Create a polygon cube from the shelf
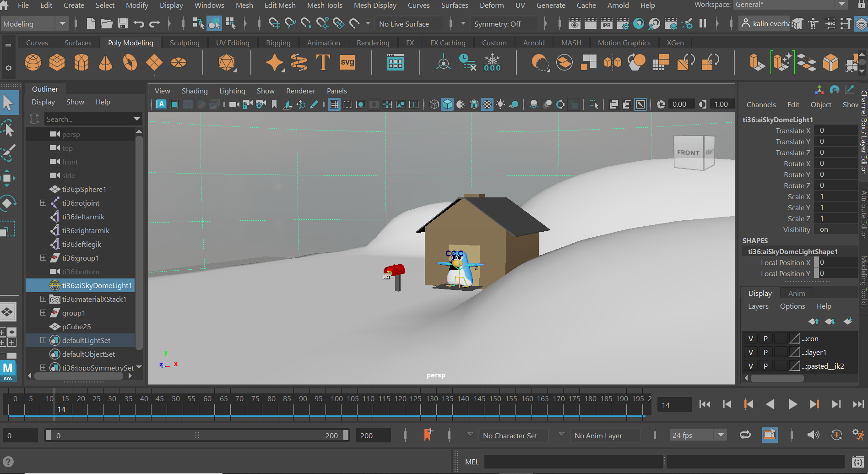 point(57,62)
